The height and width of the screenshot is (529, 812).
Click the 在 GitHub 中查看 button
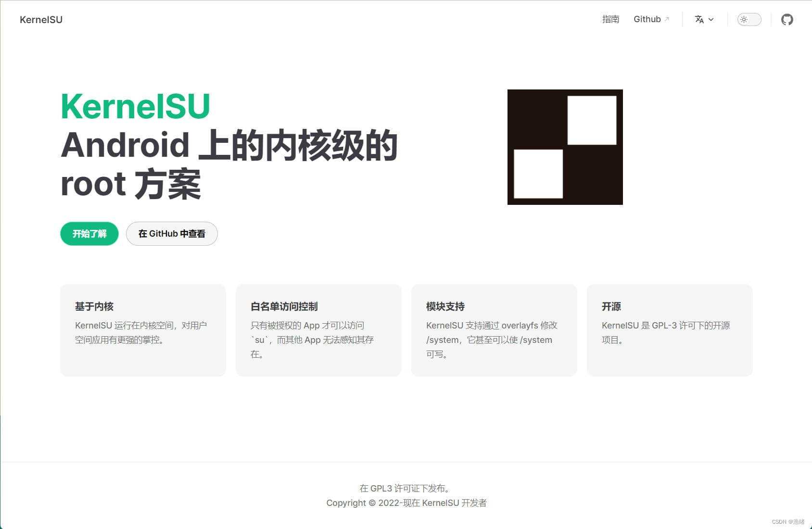point(172,234)
